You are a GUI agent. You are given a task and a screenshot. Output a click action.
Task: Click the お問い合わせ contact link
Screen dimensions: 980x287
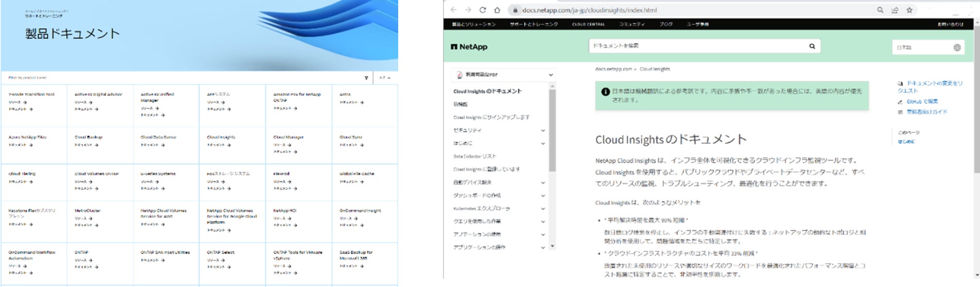(x=950, y=24)
